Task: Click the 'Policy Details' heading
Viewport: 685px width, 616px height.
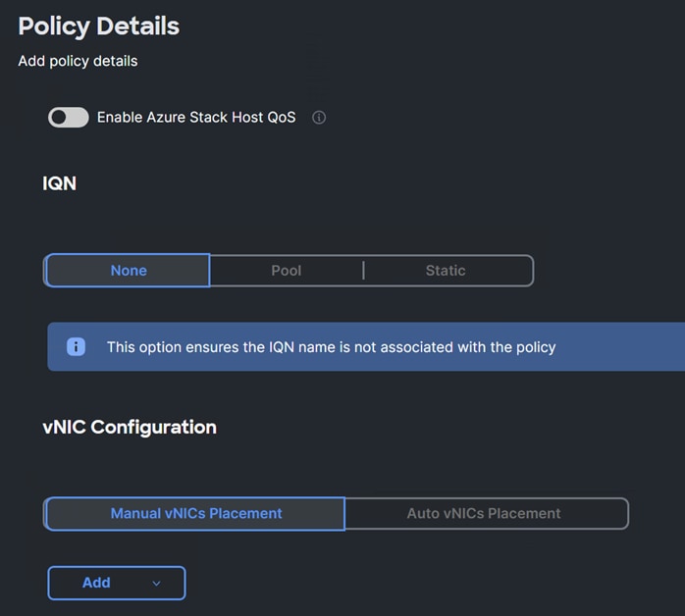Action: [x=99, y=26]
